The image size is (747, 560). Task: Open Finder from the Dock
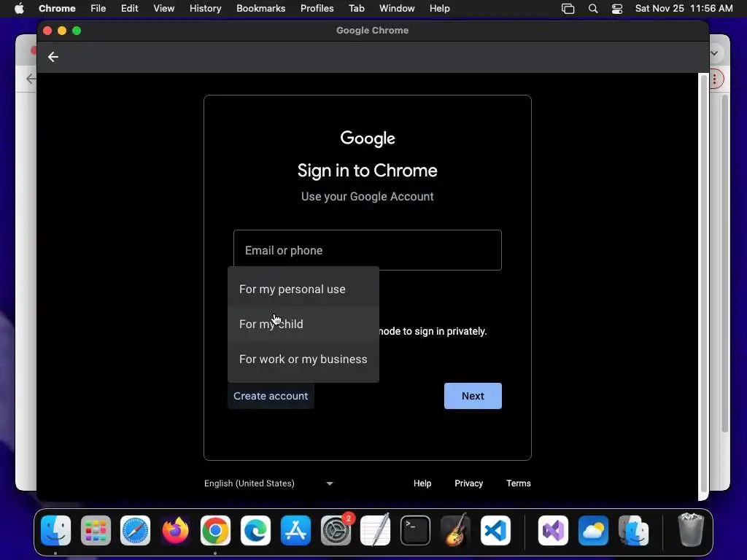tap(55, 531)
